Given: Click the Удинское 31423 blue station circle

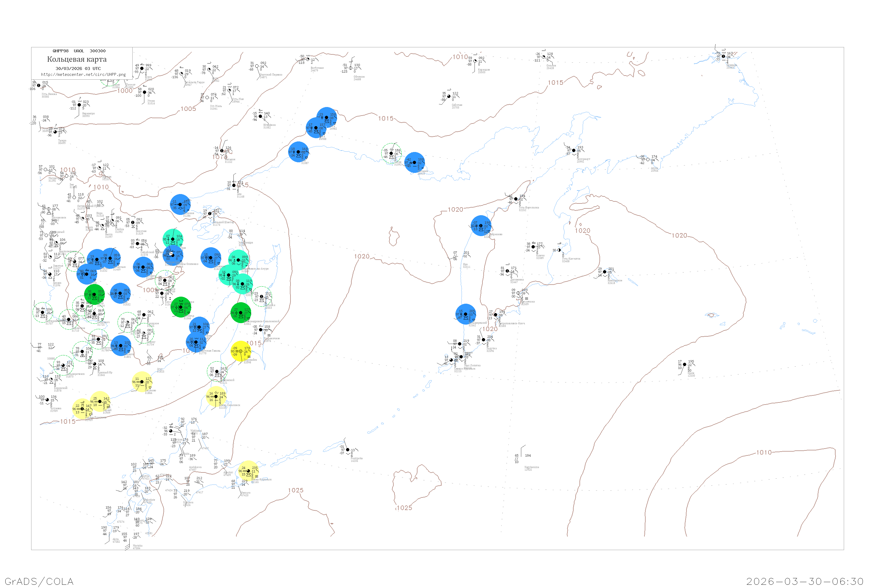Looking at the screenshot, I should [x=211, y=258].
